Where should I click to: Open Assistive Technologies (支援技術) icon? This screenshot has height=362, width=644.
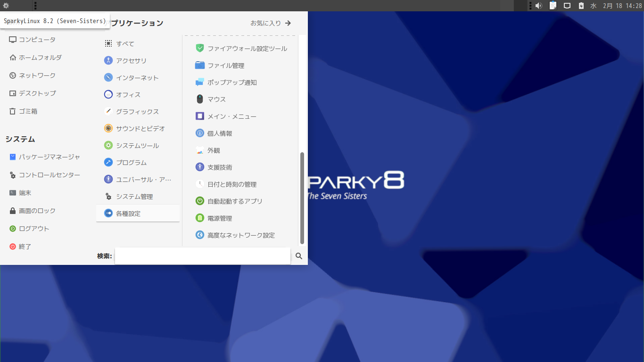(199, 167)
